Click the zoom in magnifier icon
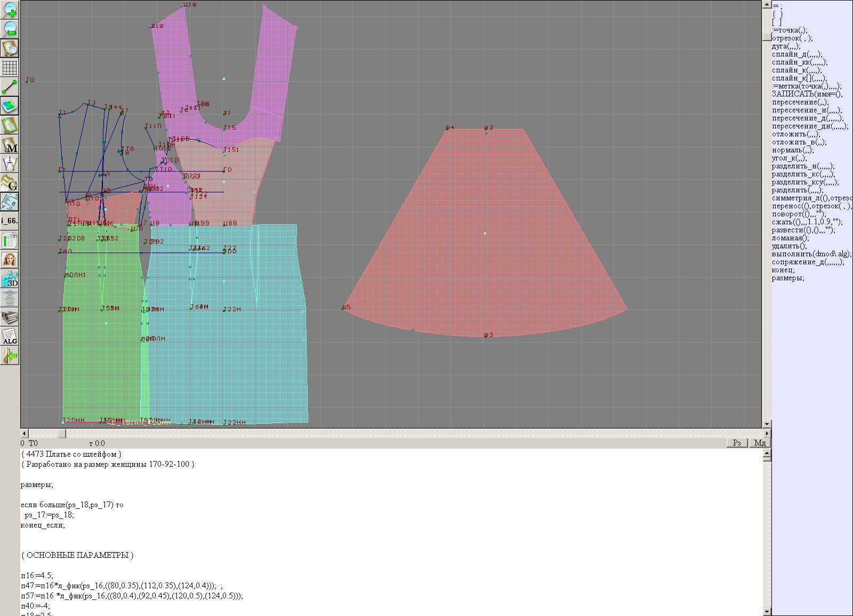This screenshot has height=616, width=853. 10,10
